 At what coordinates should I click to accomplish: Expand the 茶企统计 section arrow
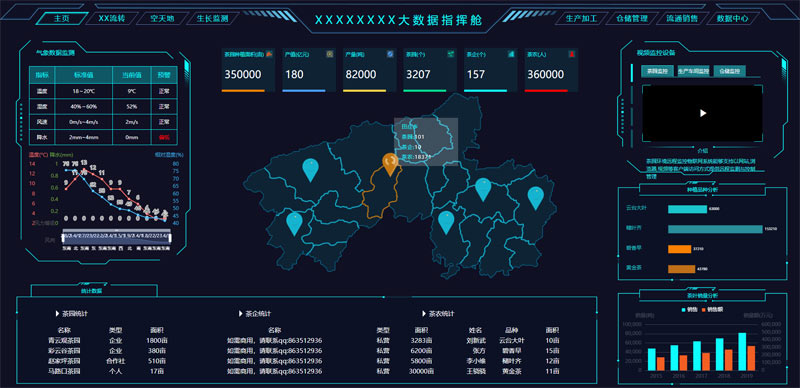point(240,313)
